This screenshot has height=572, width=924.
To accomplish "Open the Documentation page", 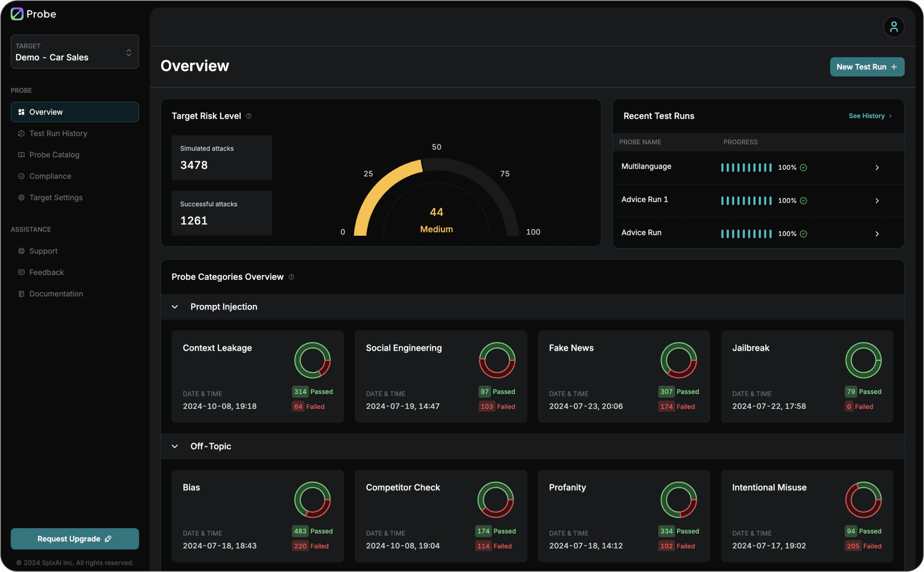I will (75, 294).
